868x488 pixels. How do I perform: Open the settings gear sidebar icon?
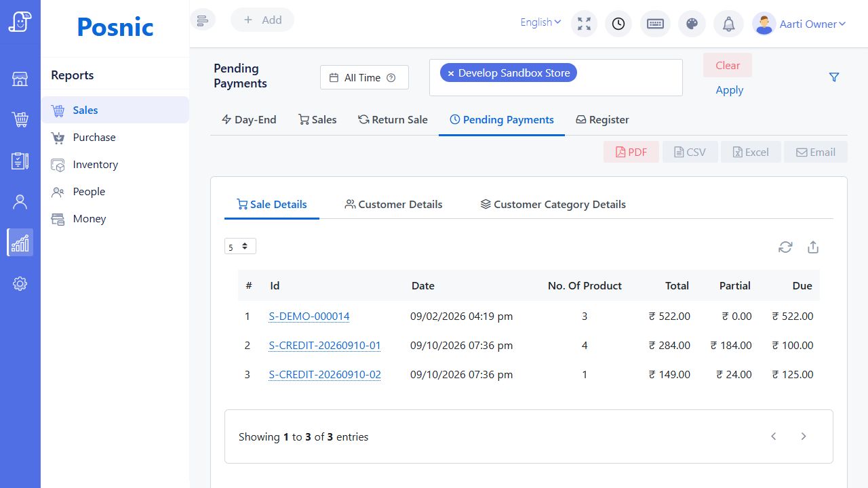[x=20, y=283]
